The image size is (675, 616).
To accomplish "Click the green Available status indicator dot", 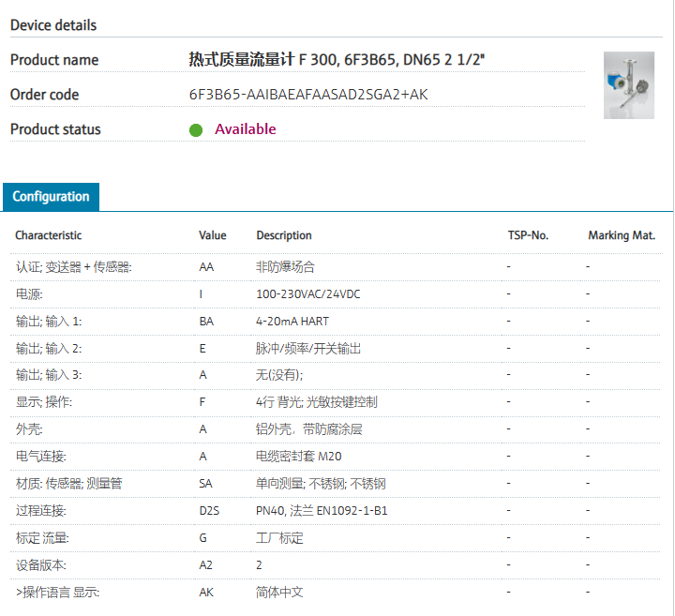I will coord(196,130).
